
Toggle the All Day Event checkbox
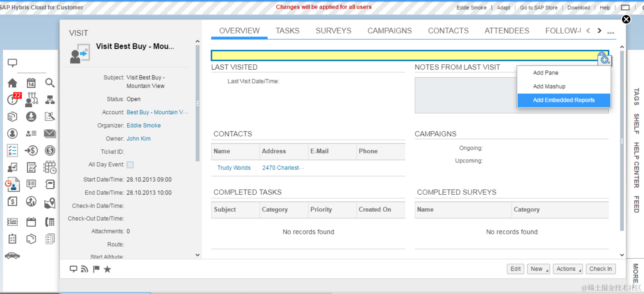pyautogui.click(x=130, y=165)
